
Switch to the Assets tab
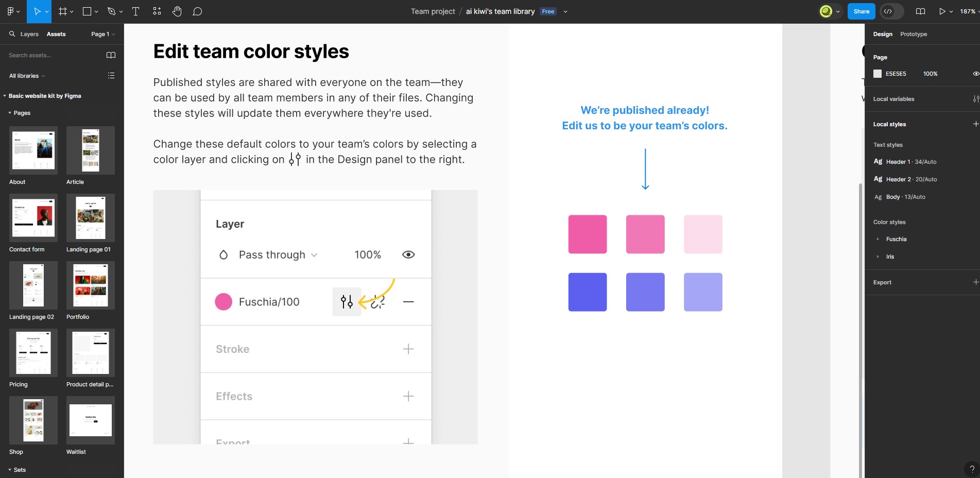pos(56,34)
